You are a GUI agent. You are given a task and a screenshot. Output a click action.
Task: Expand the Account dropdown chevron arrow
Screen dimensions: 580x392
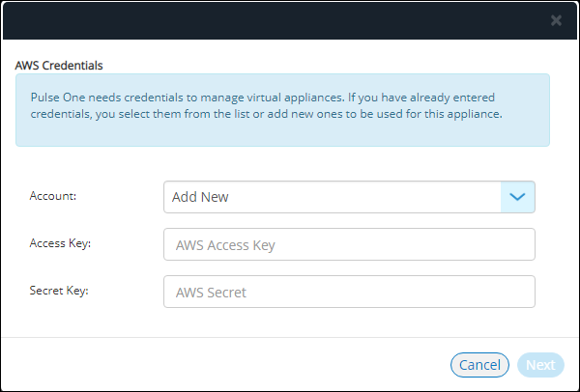pyautogui.click(x=517, y=197)
